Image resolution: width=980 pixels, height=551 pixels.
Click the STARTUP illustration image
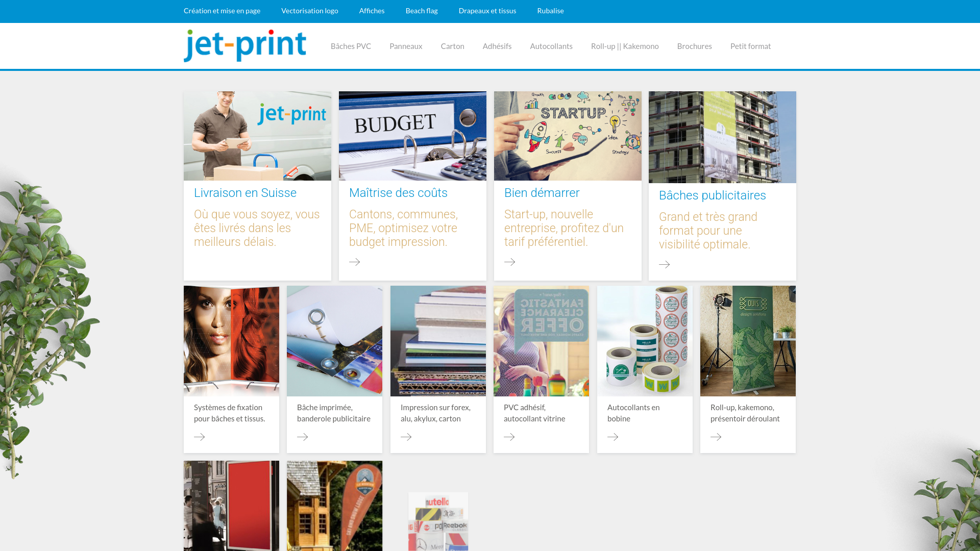pos(568,136)
